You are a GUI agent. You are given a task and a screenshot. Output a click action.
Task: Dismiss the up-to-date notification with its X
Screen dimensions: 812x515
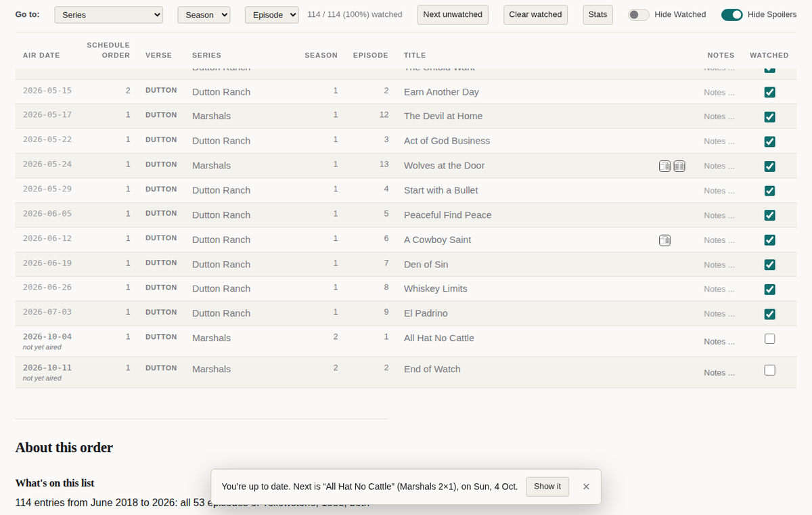click(x=586, y=487)
